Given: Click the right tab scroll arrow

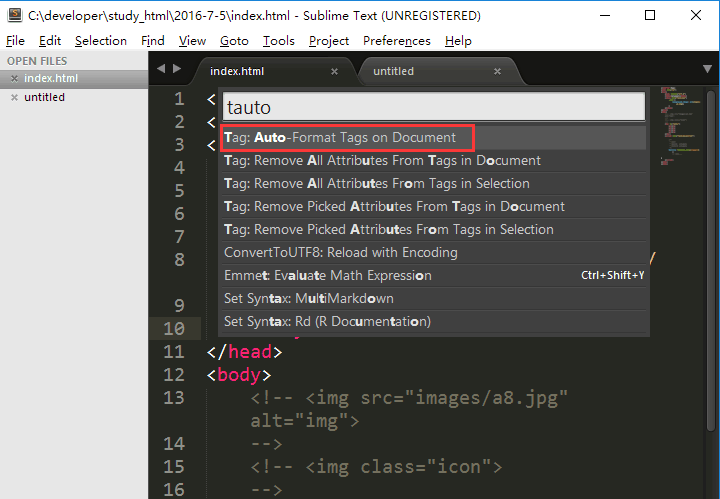Looking at the screenshot, I should (x=178, y=69).
